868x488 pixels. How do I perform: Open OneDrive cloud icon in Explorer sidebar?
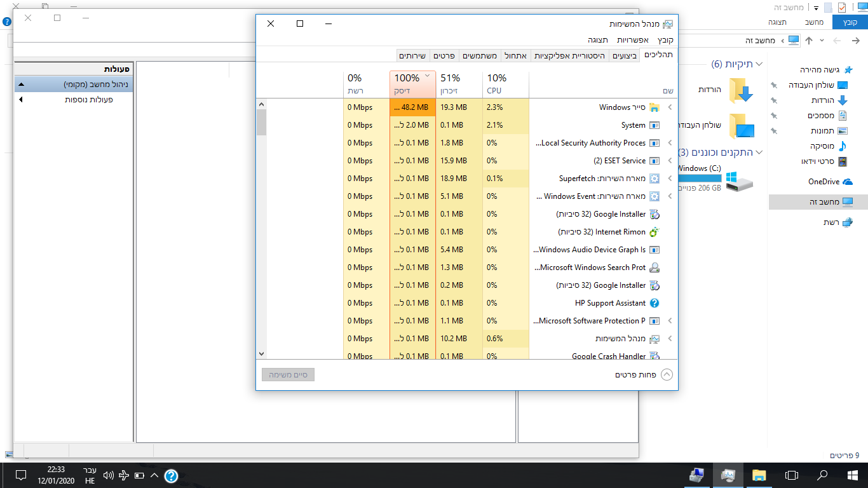(x=847, y=182)
